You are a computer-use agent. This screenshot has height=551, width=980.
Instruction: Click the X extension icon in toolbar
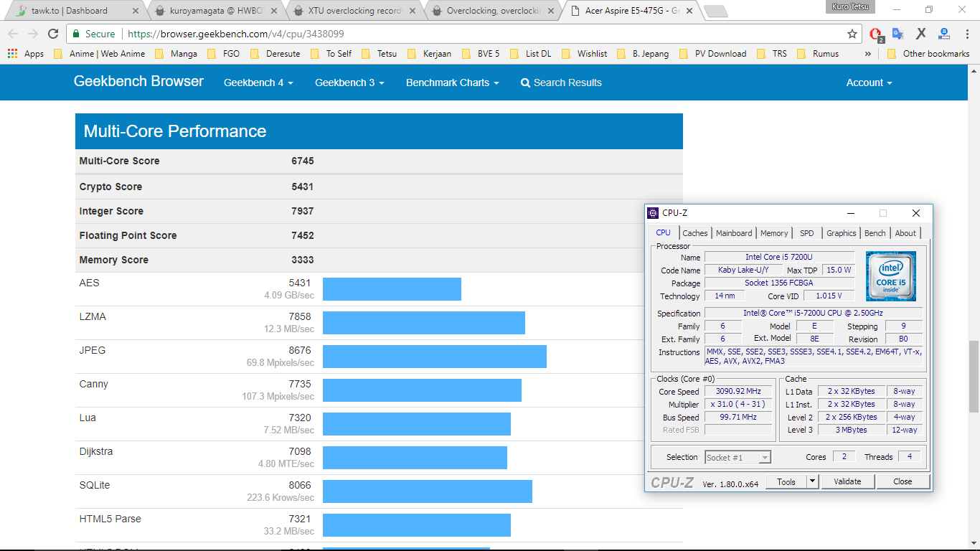point(921,34)
